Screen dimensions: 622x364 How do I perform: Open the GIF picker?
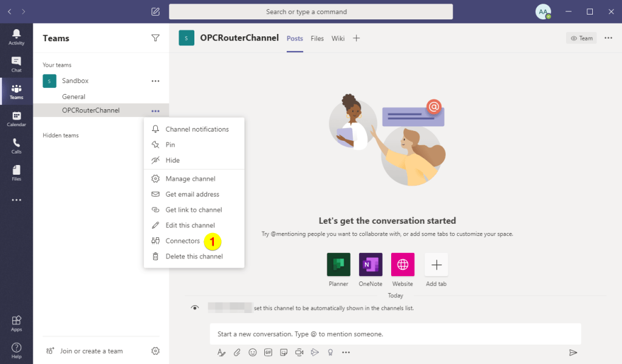268,352
